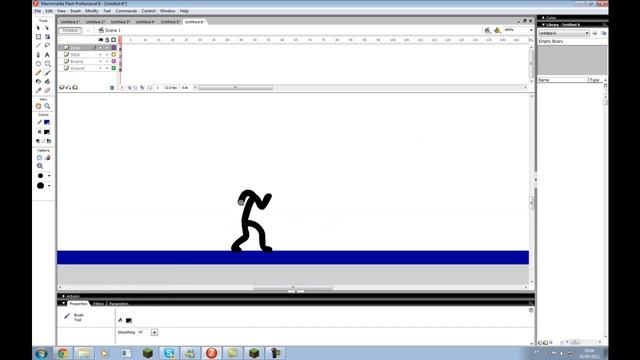Open the Modify menu
The width and height of the screenshot is (640, 360).
coord(91,11)
